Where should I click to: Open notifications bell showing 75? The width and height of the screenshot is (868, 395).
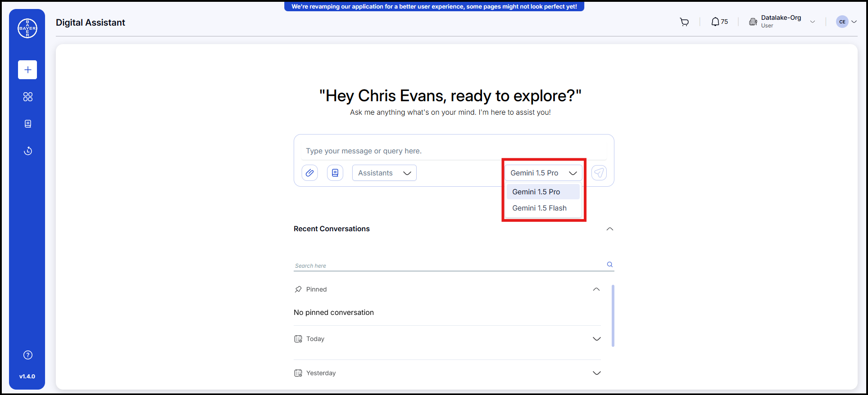coord(719,22)
